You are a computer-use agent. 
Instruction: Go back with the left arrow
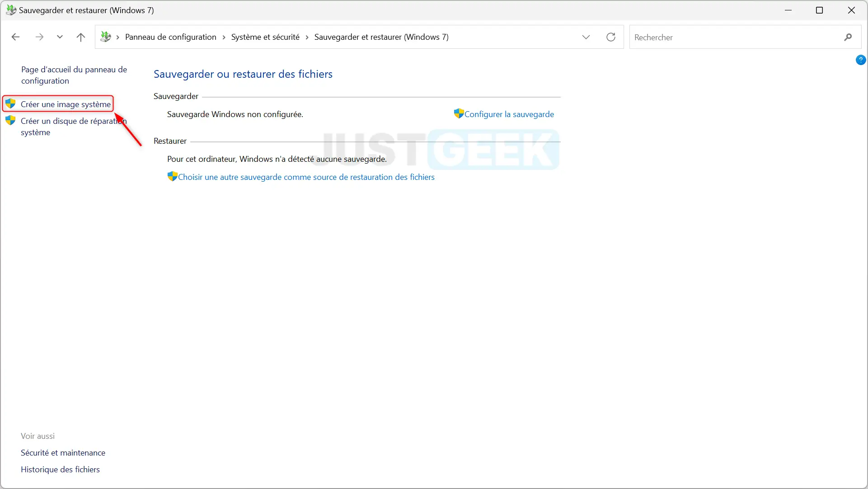[15, 37]
